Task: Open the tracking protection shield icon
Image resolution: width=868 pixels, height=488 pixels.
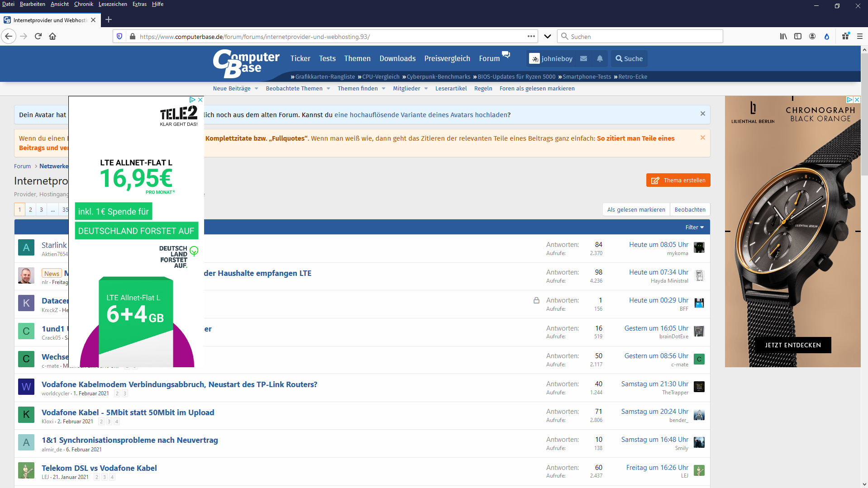Action: click(x=119, y=36)
